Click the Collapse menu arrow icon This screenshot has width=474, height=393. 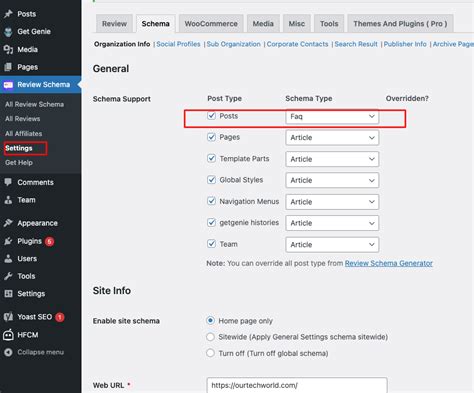(x=8, y=352)
